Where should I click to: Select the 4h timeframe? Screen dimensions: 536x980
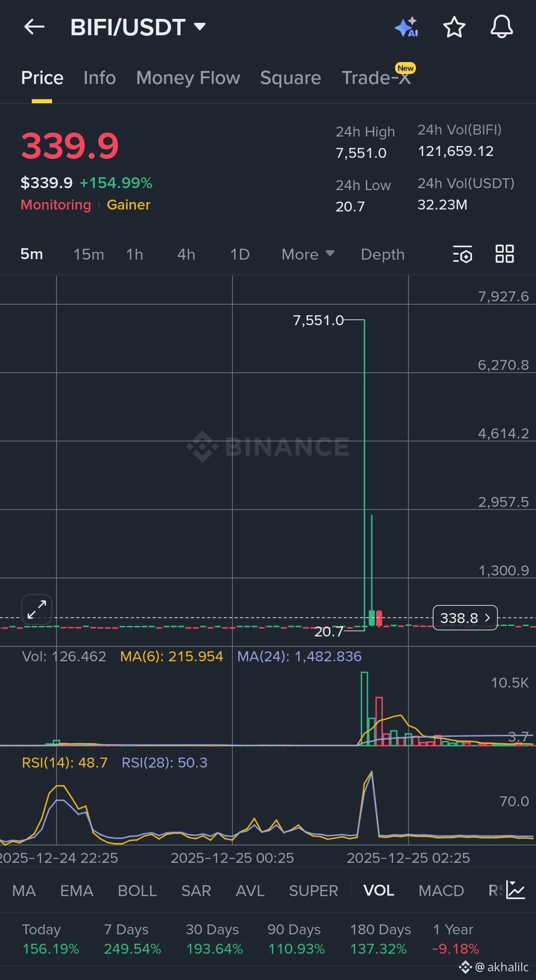tap(186, 254)
